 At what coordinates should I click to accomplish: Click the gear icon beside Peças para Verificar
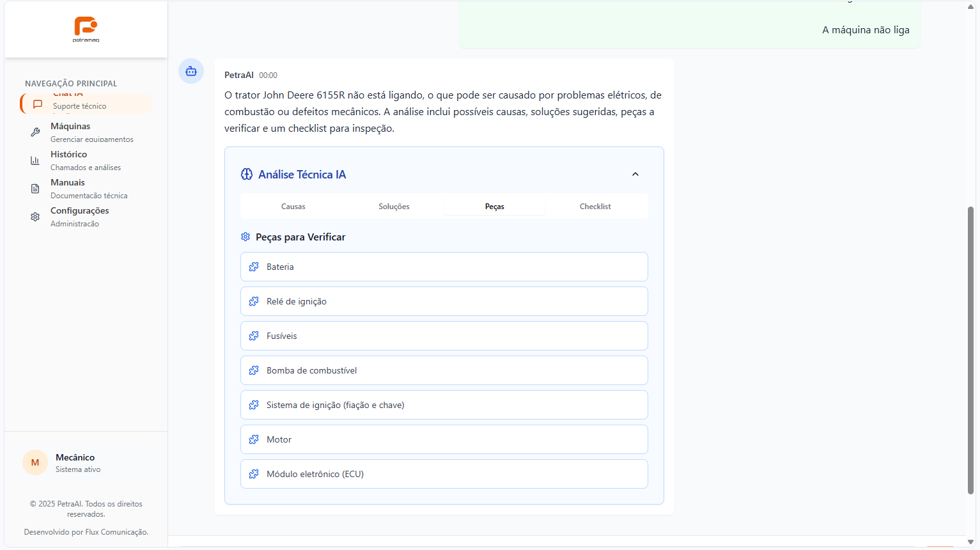click(x=245, y=237)
